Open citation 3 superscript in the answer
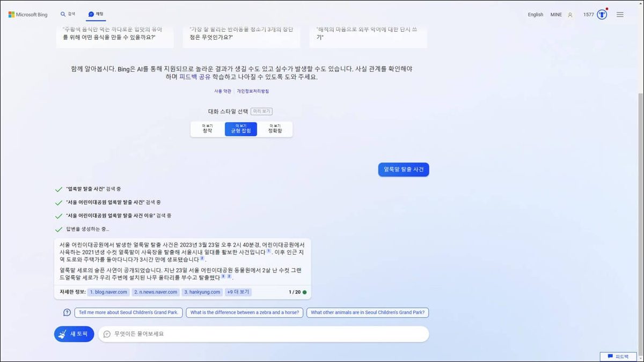The image size is (644, 362). 223,277
